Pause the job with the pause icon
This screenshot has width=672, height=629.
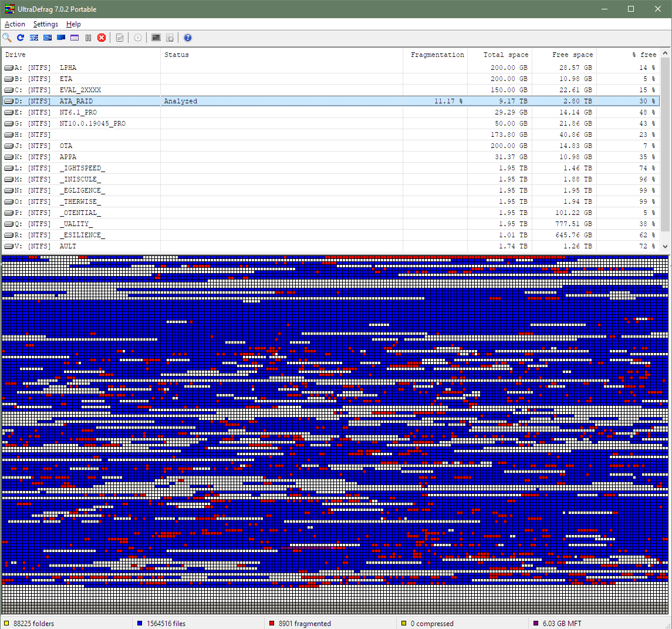tap(88, 38)
